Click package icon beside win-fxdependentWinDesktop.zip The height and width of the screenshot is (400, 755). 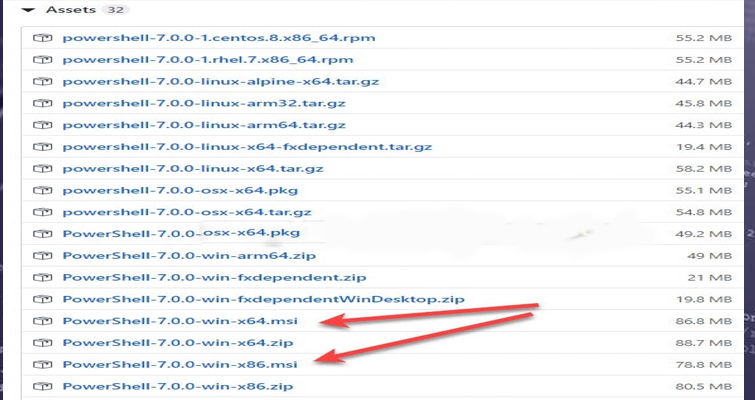tap(42, 299)
